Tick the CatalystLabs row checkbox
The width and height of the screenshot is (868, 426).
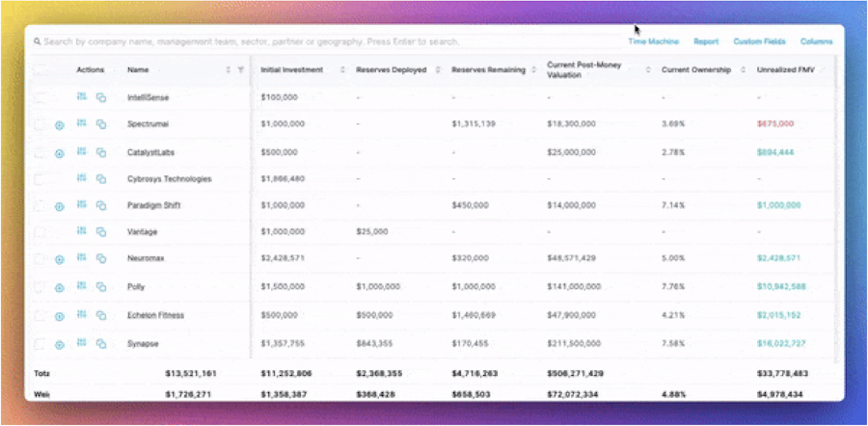40,152
